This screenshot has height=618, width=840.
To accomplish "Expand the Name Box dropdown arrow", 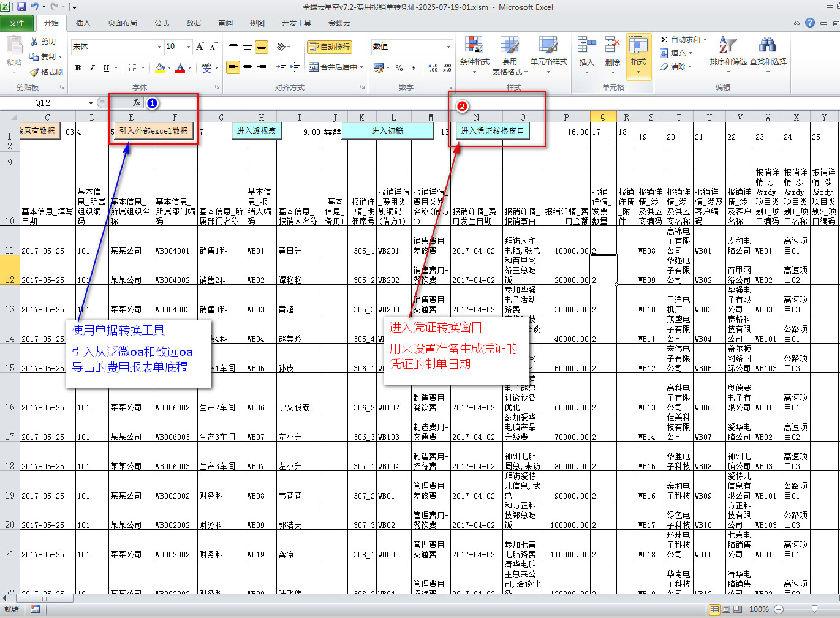I will (91, 103).
